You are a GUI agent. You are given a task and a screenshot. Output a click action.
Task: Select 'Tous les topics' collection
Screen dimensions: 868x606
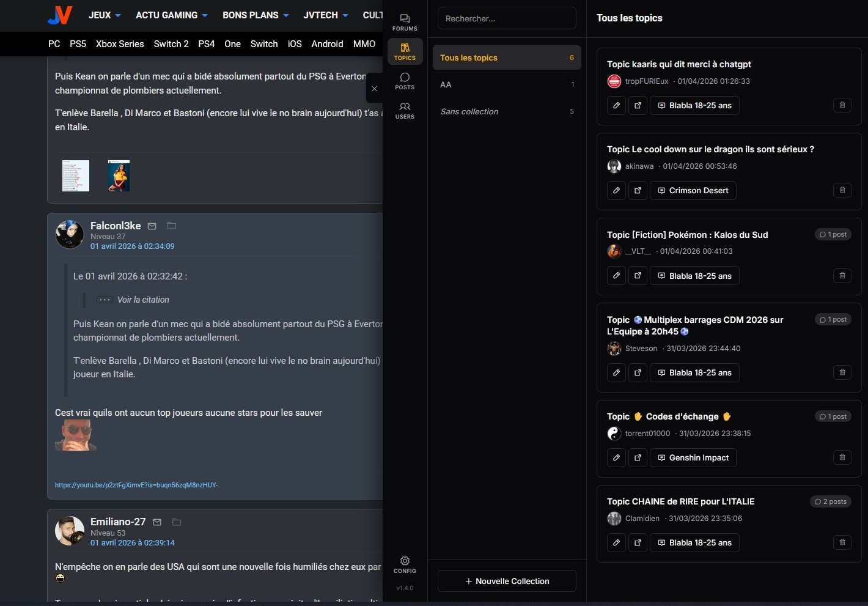click(507, 57)
